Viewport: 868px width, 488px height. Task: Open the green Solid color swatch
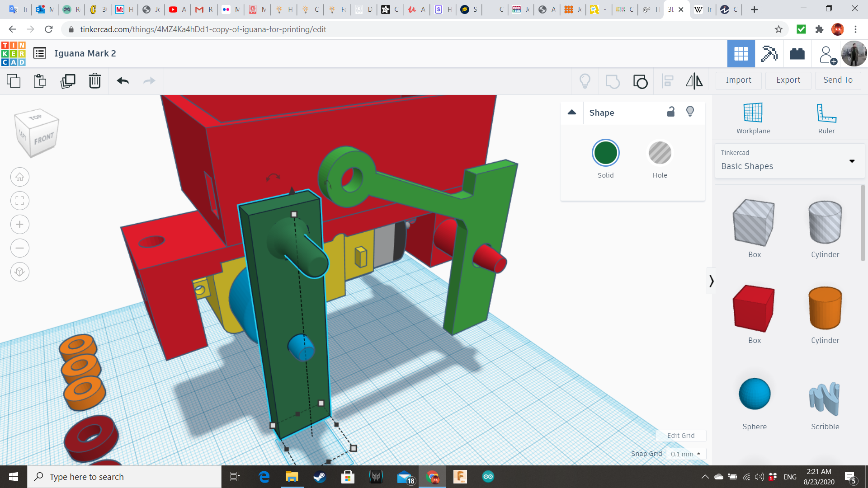pyautogui.click(x=605, y=153)
